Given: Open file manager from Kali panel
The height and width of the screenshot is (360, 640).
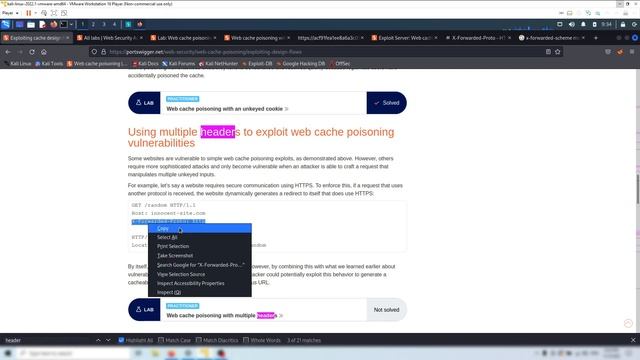Looking at the screenshot, I should tap(31, 24).
